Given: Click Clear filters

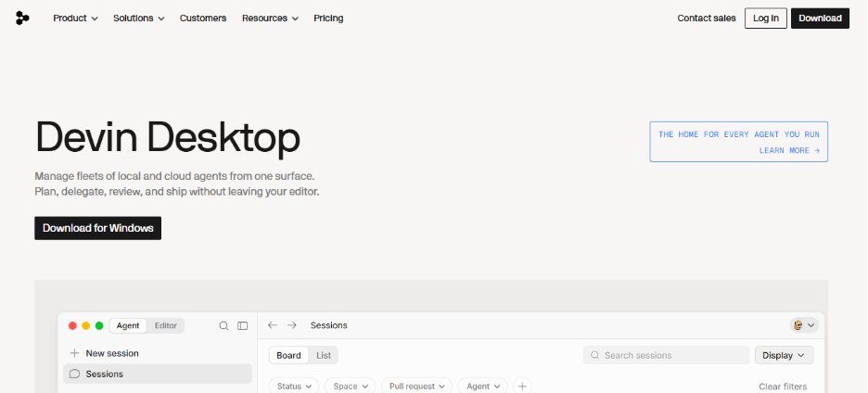Looking at the screenshot, I should [783, 387].
